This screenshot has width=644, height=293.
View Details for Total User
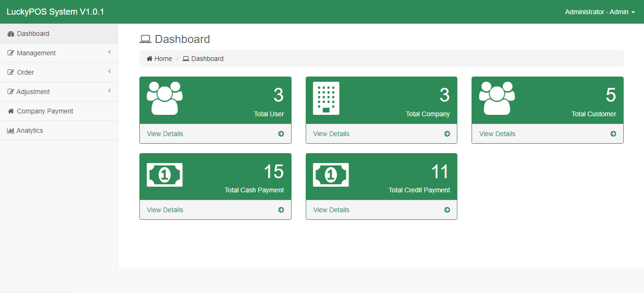[x=165, y=134]
